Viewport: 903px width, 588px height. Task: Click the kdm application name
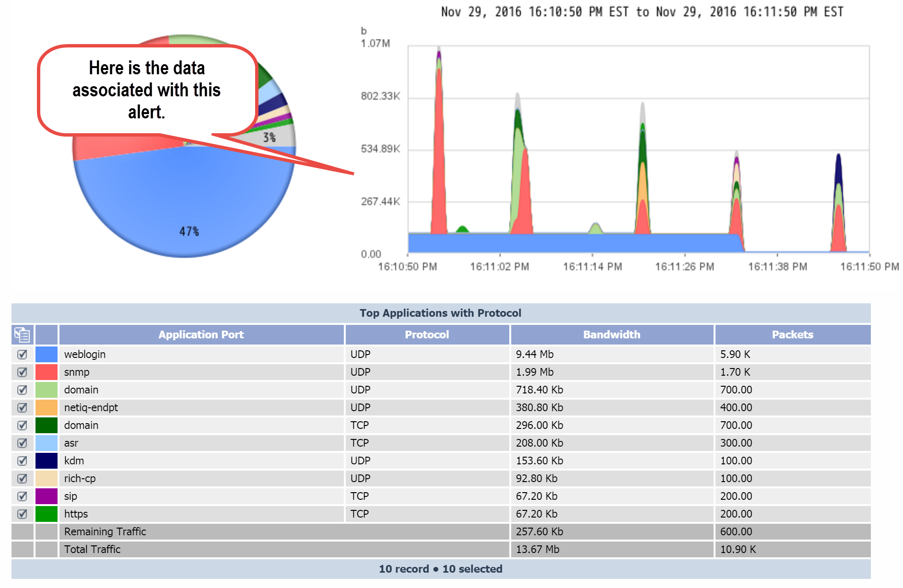tap(74, 461)
